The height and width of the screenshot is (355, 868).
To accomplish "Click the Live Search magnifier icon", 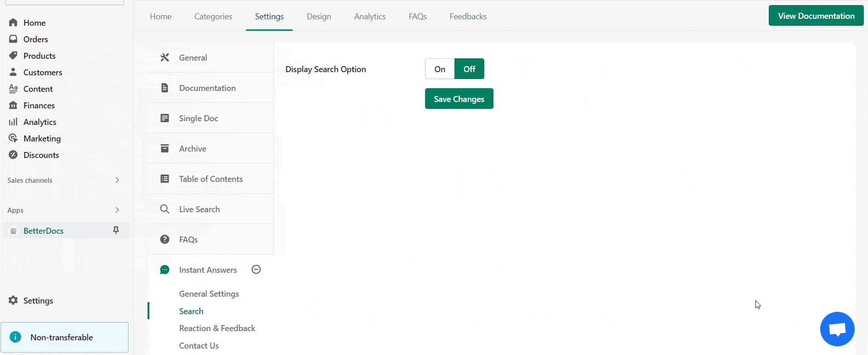I will (x=165, y=209).
